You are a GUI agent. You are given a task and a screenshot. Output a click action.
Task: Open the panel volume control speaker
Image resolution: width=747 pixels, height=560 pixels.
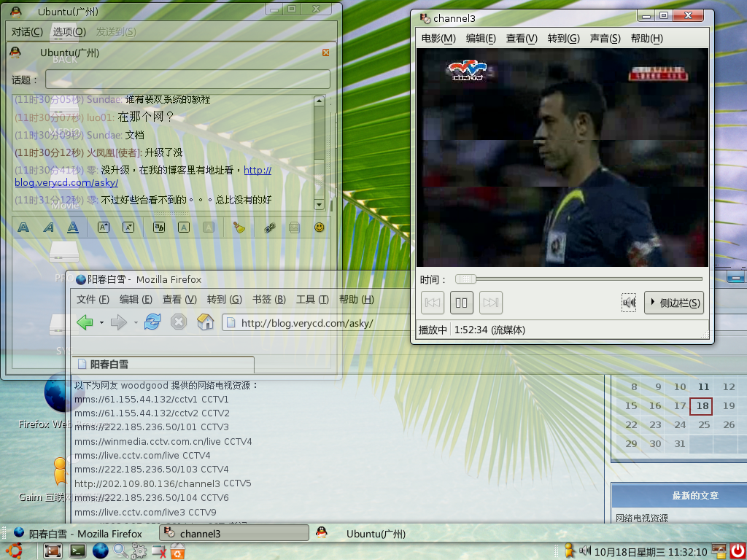click(584, 551)
